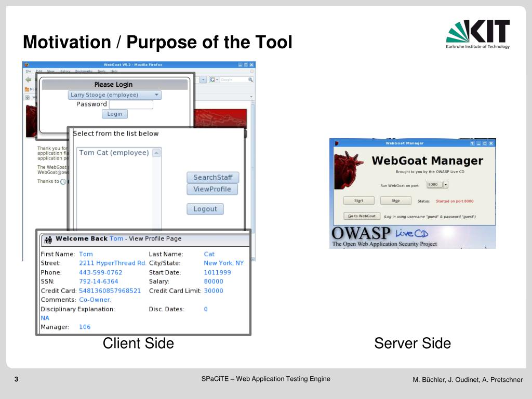Screen dimensions: 532x399
Task: Click the clock icon next to Thanks to
Action: point(63,182)
